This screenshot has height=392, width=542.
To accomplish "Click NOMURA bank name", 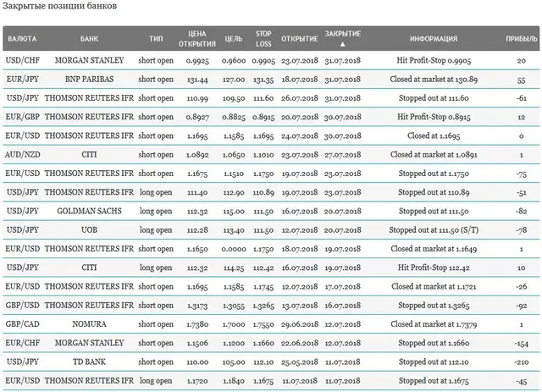I will pyautogui.click(x=89, y=324).
